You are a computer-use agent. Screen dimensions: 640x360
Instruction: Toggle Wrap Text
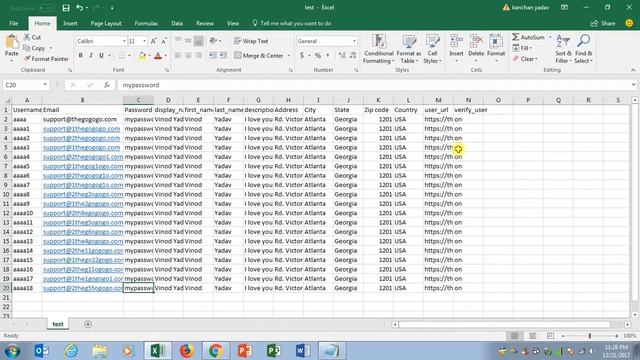click(251, 41)
